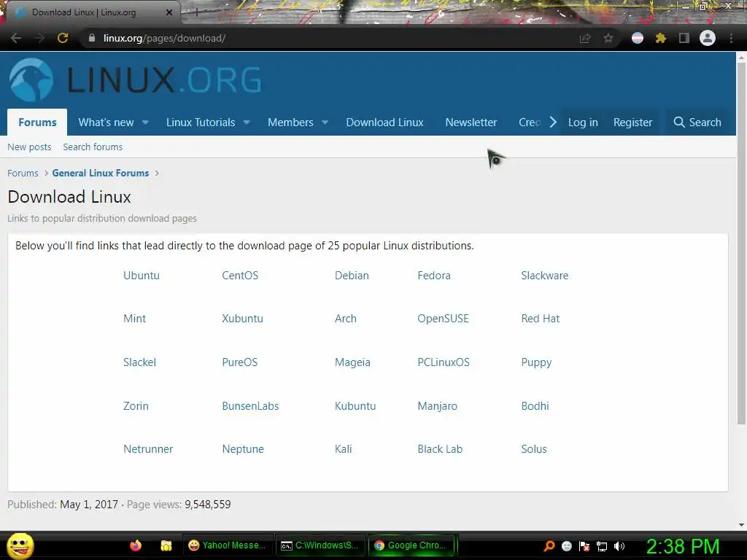Click the volume speaker tray icon
The height and width of the screenshot is (560, 747).
(619, 546)
